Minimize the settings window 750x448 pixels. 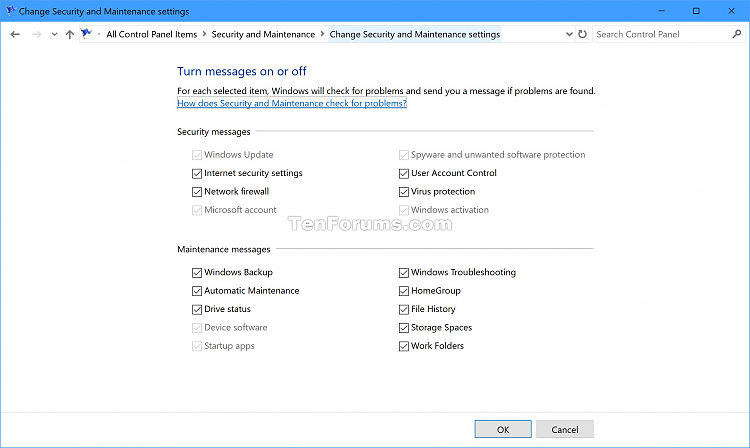(x=662, y=11)
